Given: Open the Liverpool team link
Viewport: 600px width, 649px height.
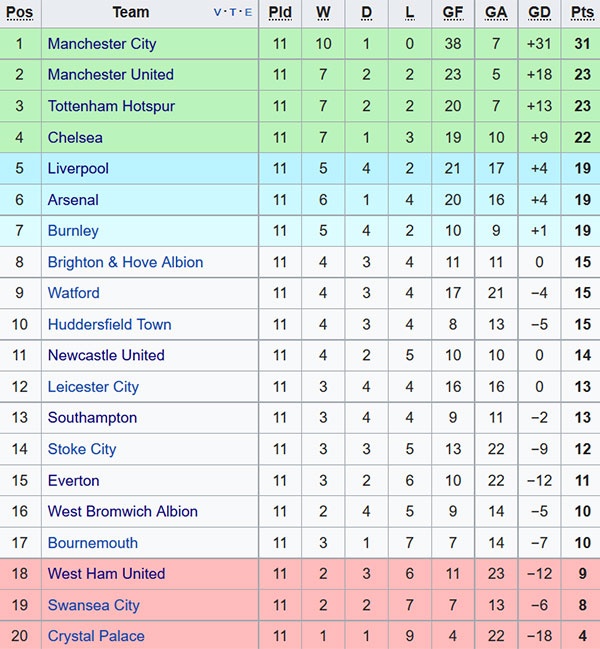Looking at the screenshot, I should tap(78, 169).
